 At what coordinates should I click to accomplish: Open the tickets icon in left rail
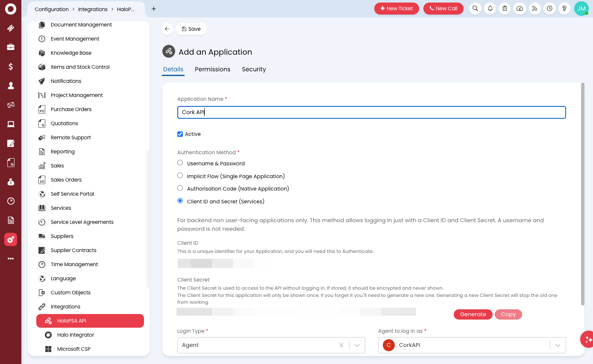[x=11, y=28]
